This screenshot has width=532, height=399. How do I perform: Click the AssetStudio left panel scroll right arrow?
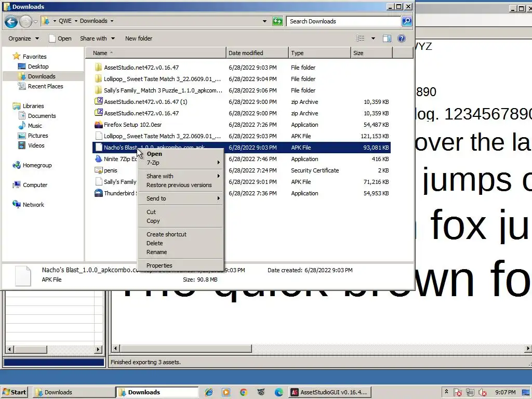click(98, 349)
